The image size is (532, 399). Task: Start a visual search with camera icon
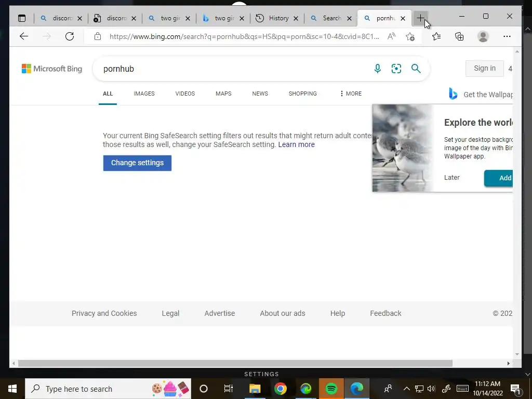(396, 69)
